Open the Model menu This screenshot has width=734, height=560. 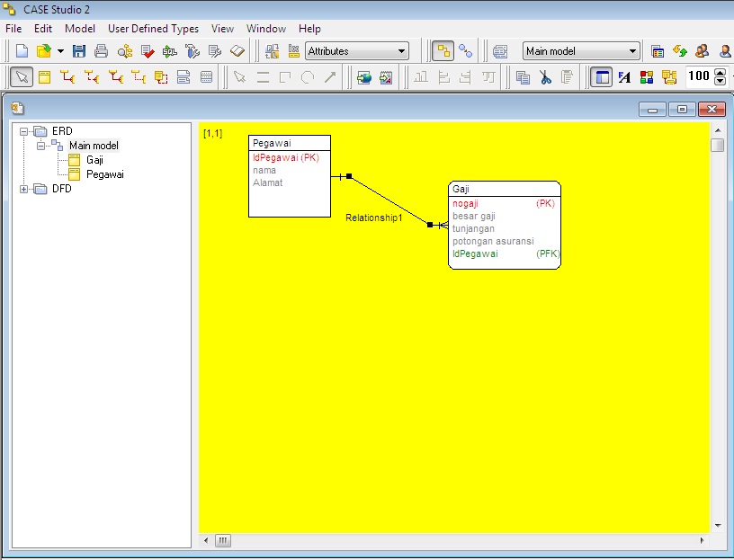80,28
